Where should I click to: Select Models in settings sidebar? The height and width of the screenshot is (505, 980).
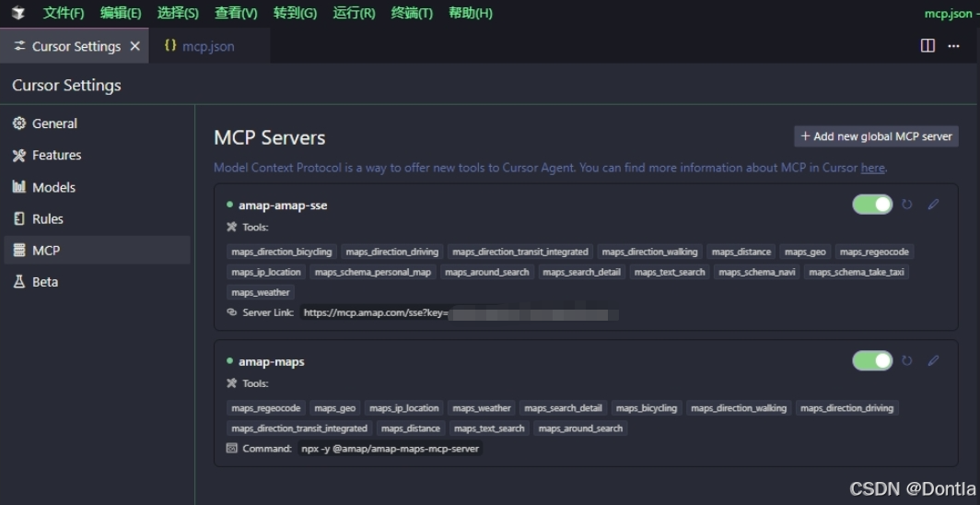[x=97, y=187]
